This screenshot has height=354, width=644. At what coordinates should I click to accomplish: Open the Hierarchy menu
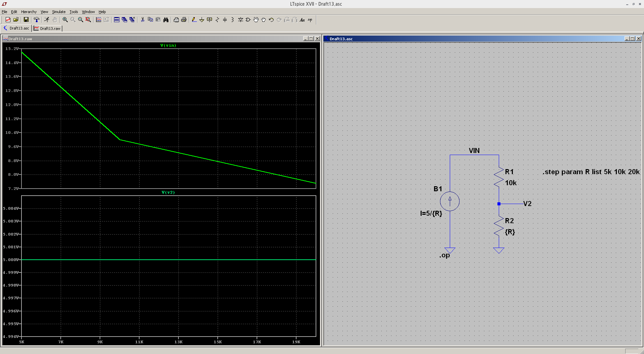coord(29,12)
